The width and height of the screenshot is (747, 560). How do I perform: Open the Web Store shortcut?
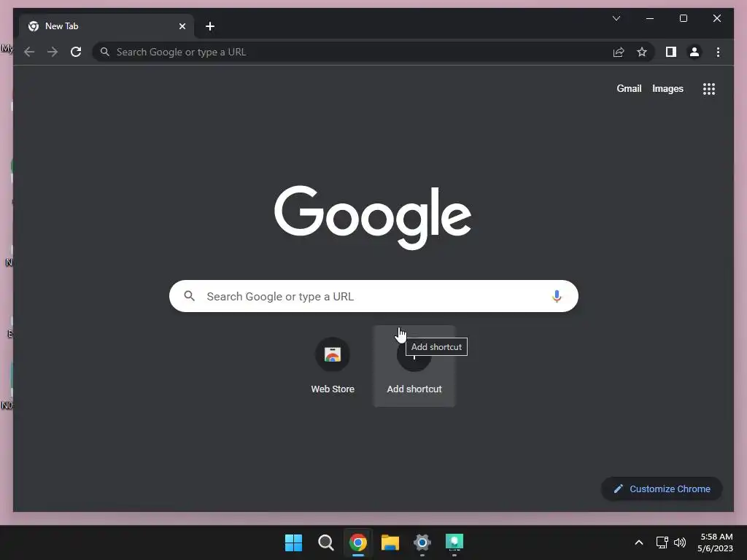coord(333,366)
